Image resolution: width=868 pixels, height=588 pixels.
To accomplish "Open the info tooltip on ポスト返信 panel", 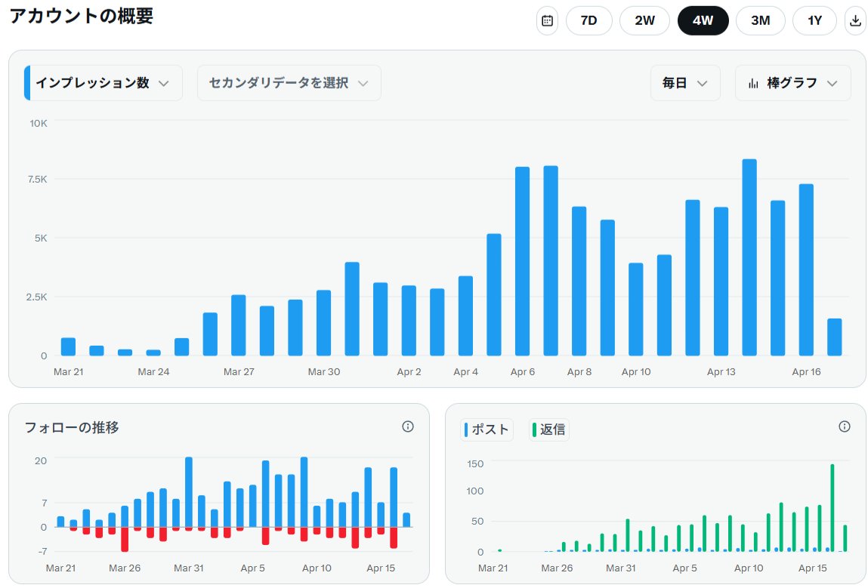I will [845, 426].
